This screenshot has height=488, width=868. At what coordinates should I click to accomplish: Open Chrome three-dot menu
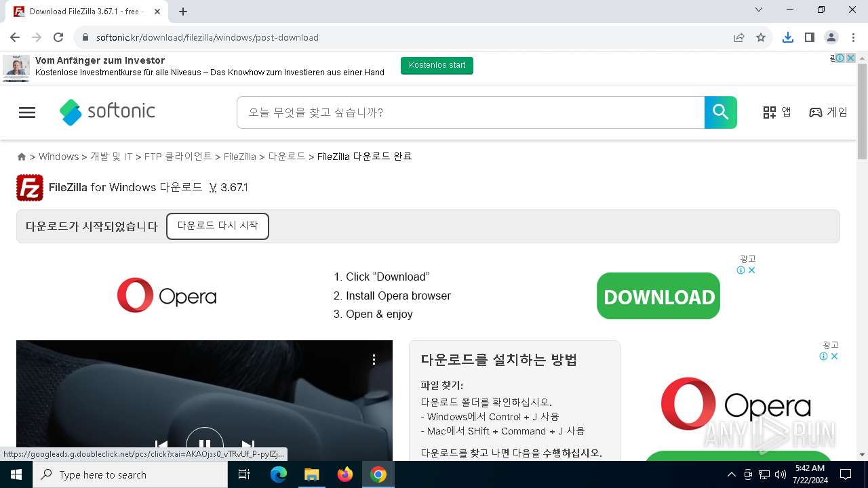point(853,37)
